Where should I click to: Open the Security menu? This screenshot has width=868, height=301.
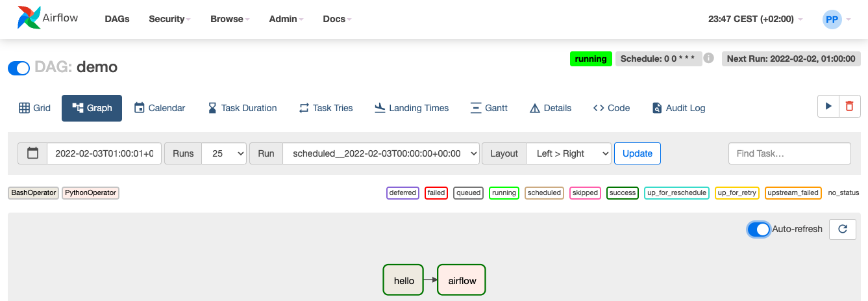[169, 19]
